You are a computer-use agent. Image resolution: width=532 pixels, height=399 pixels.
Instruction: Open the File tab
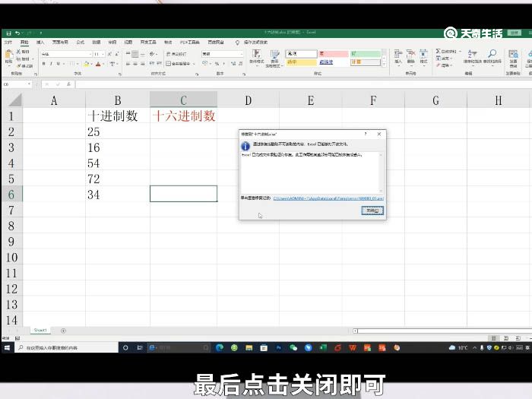(x=8, y=42)
